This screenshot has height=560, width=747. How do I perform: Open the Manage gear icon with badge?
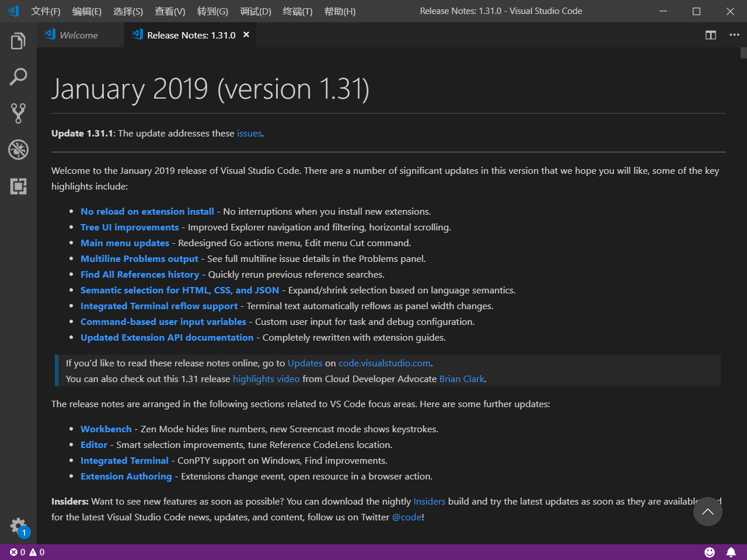[18, 526]
